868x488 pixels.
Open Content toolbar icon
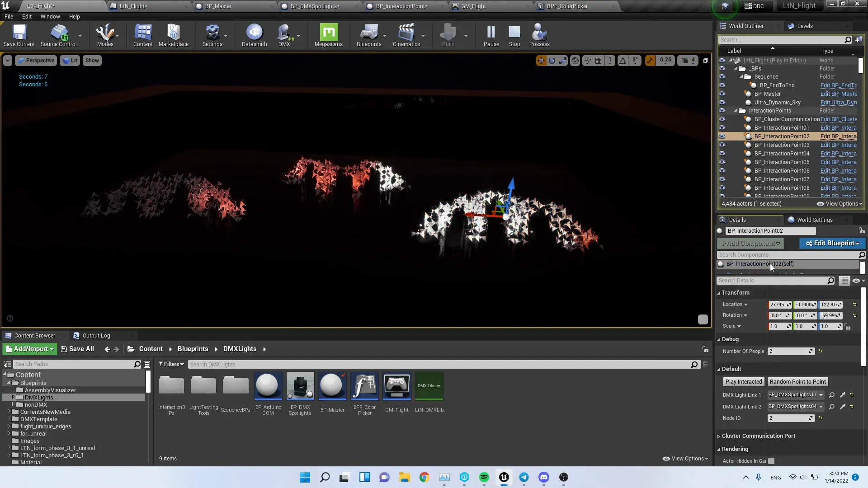[x=143, y=35]
